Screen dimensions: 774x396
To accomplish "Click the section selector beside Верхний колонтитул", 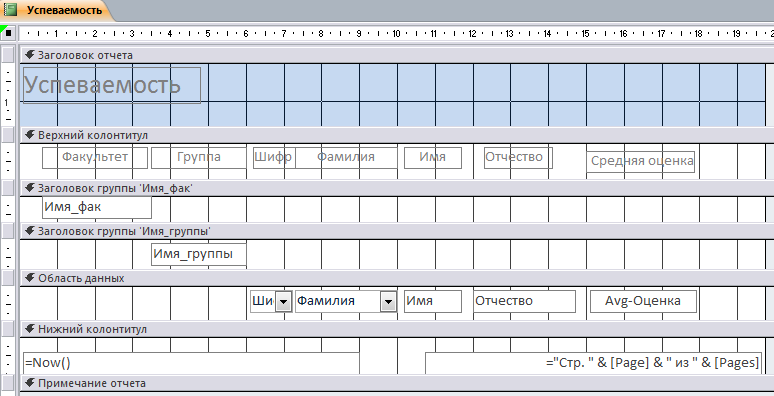I will [x=8, y=135].
